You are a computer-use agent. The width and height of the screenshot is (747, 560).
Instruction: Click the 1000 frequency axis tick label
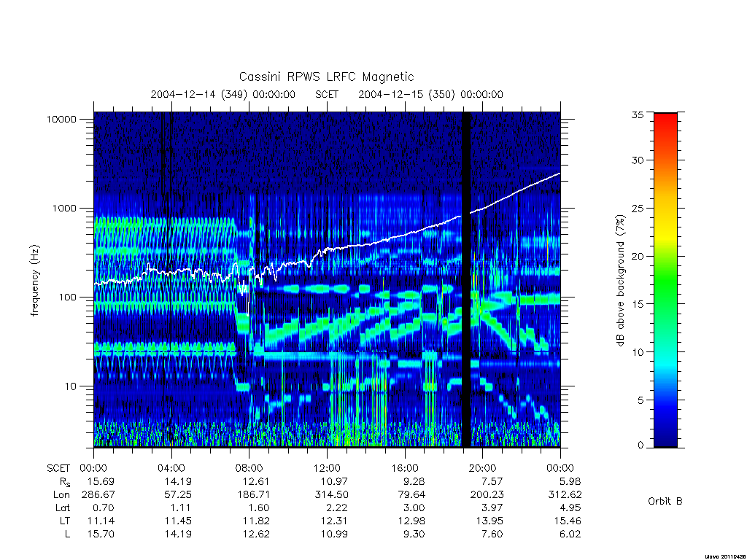tap(64, 208)
